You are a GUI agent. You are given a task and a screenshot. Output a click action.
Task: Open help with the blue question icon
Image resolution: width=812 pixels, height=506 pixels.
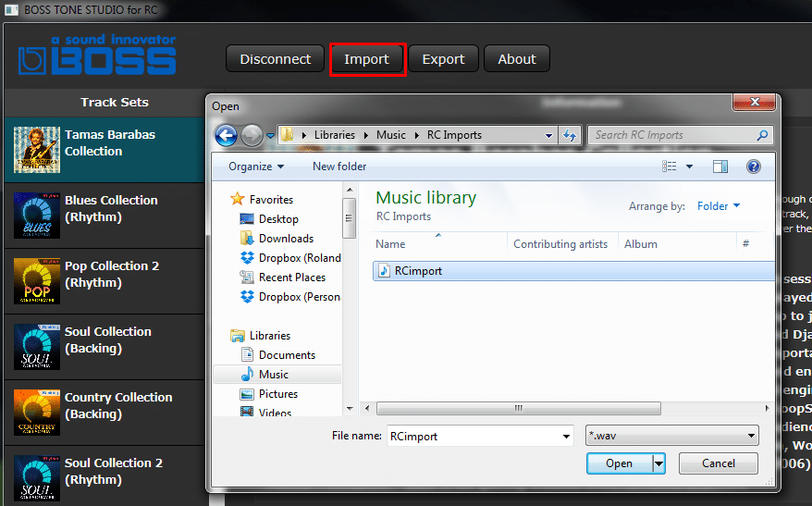pos(753,167)
